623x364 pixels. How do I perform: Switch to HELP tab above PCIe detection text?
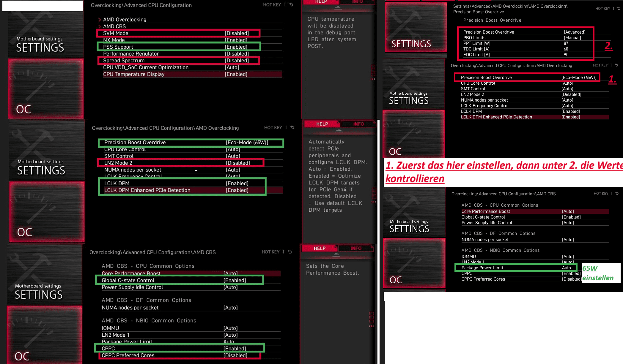(322, 124)
